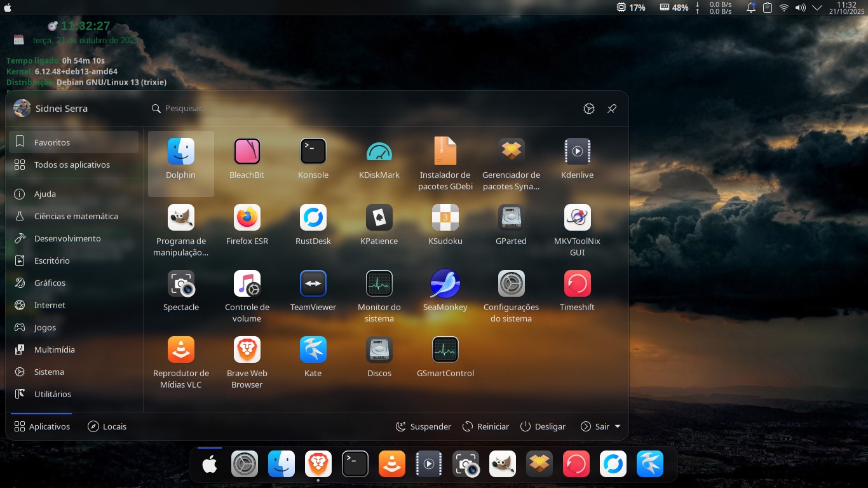Pin the launcher menu open

[611, 109]
